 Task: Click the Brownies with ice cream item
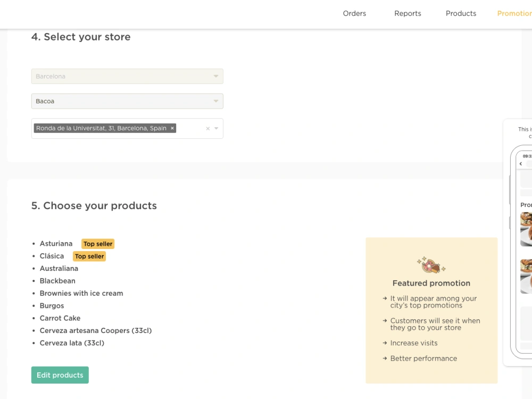click(81, 293)
